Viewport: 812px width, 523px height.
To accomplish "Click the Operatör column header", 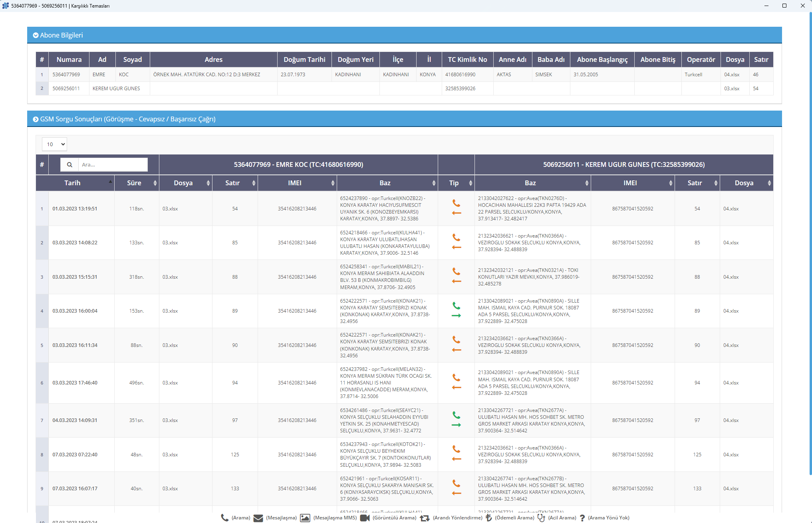I will click(x=701, y=59).
